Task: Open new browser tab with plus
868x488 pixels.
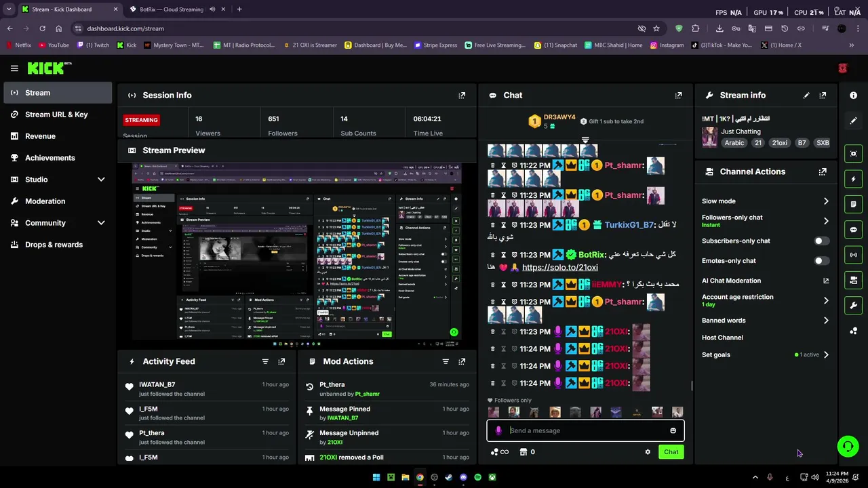Action: point(239,9)
